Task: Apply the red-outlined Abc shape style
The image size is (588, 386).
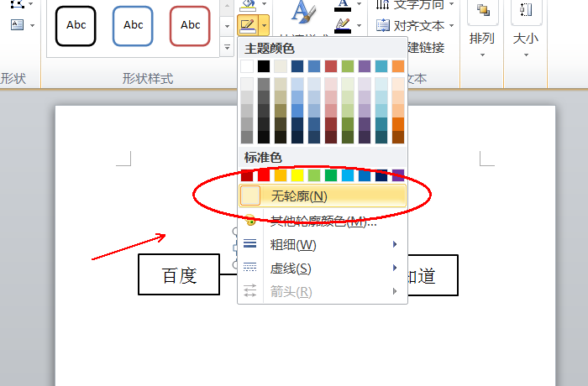Action: [x=190, y=26]
